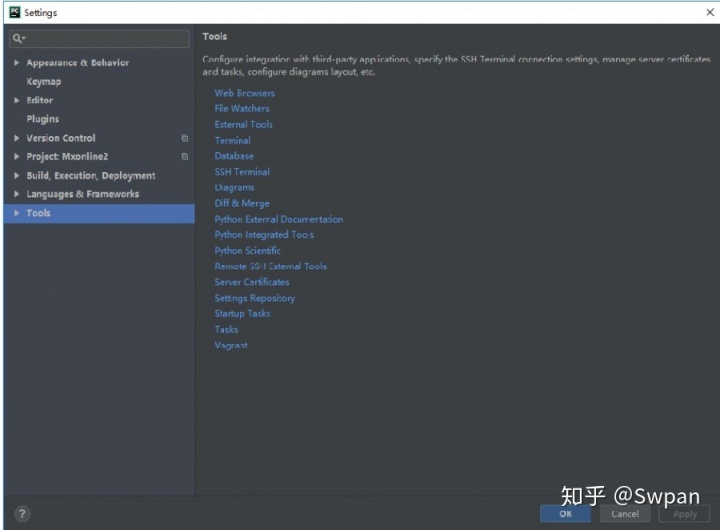Click the help question mark icon

click(x=22, y=513)
